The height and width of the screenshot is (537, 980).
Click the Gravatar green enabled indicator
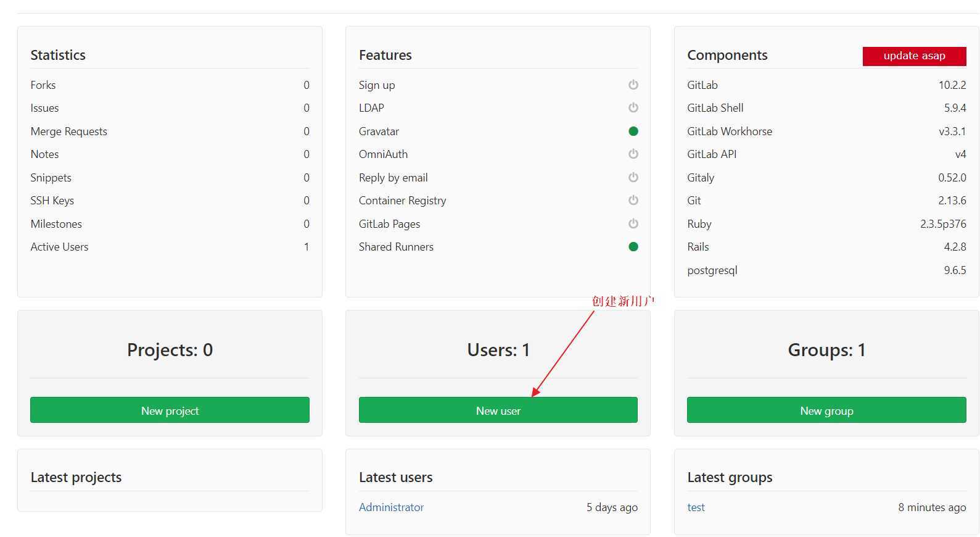pos(633,131)
